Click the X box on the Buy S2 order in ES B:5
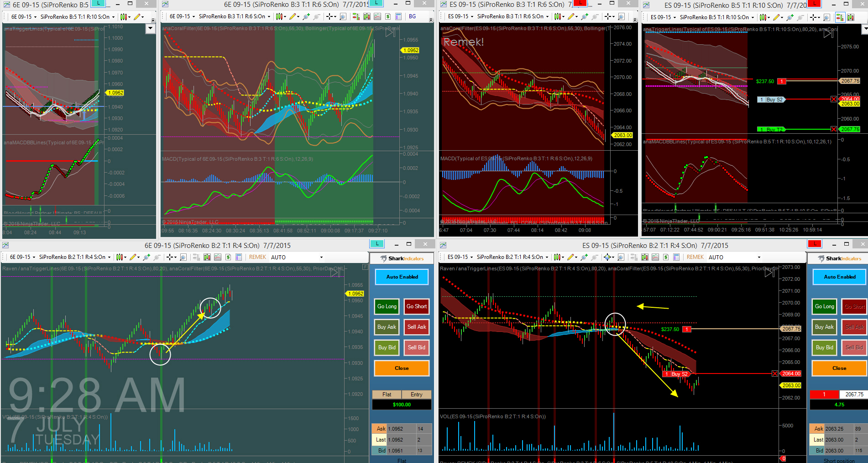 click(x=834, y=99)
